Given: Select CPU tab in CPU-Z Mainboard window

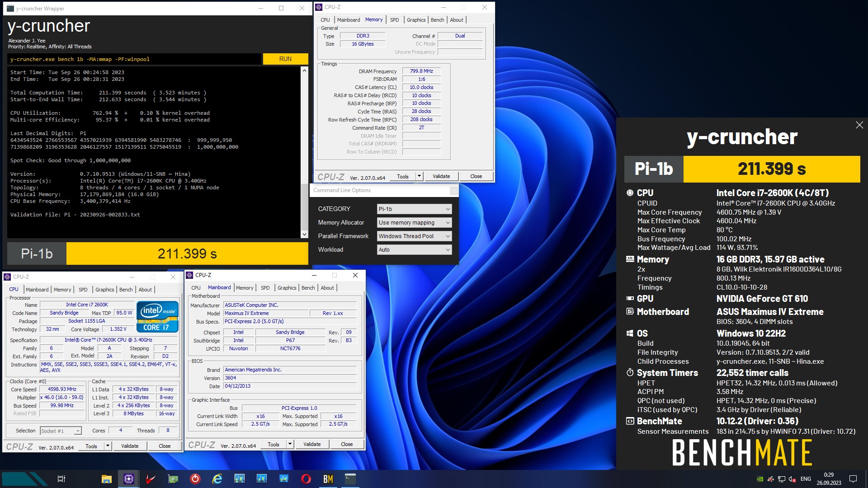Looking at the screenshot, I should tap(196, 288).
